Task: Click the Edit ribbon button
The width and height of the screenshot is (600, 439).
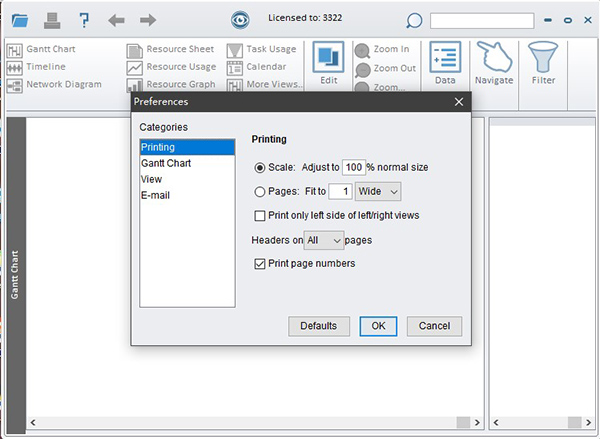Action: [328, 63]
